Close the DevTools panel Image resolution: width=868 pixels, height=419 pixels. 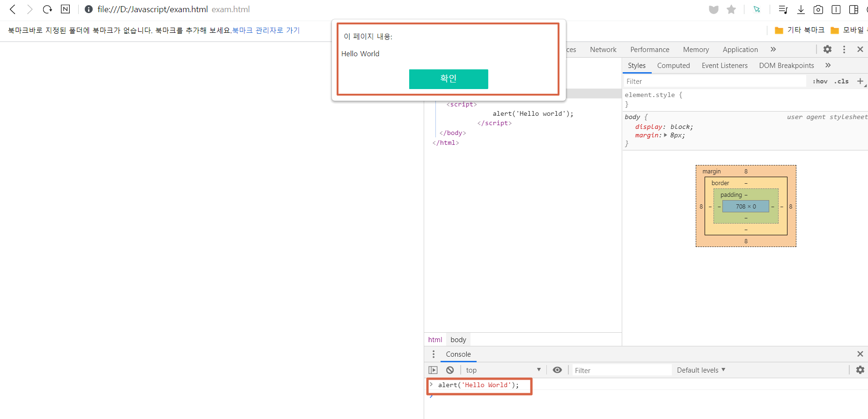(860, 49)
